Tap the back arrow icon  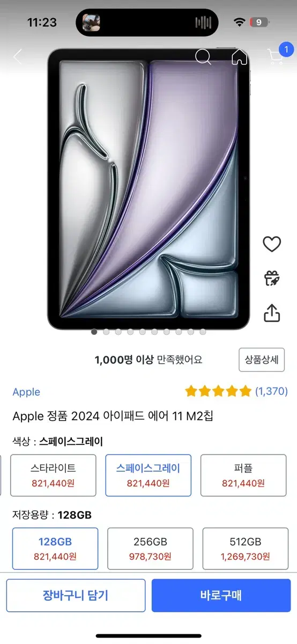[18, 57]
